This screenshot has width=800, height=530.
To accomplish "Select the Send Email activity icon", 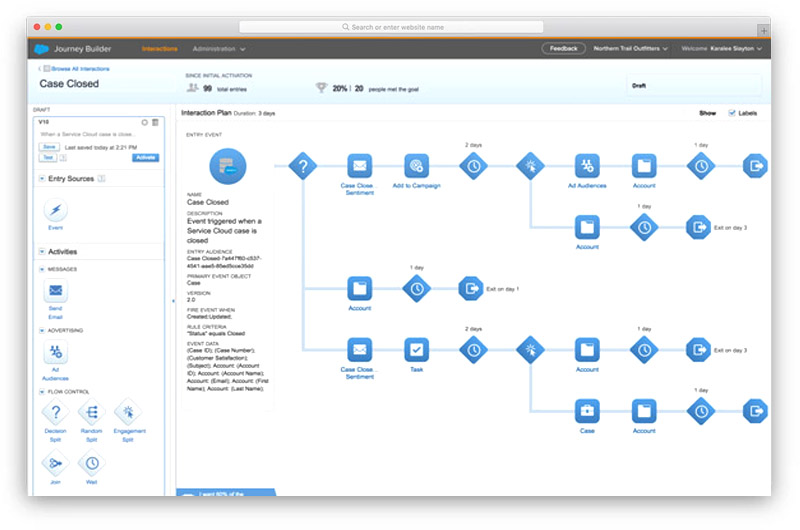I will (x=57, y=292).
